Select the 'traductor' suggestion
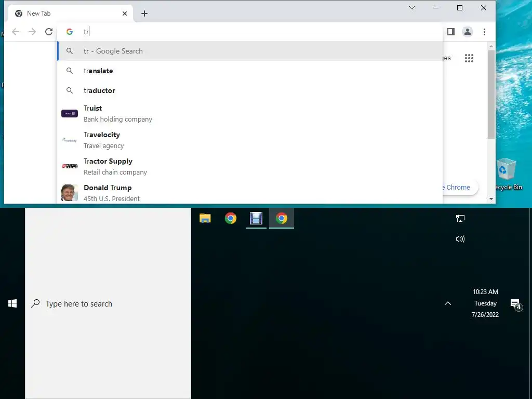Screen dimensions: 532x399 tap(250, 90)
